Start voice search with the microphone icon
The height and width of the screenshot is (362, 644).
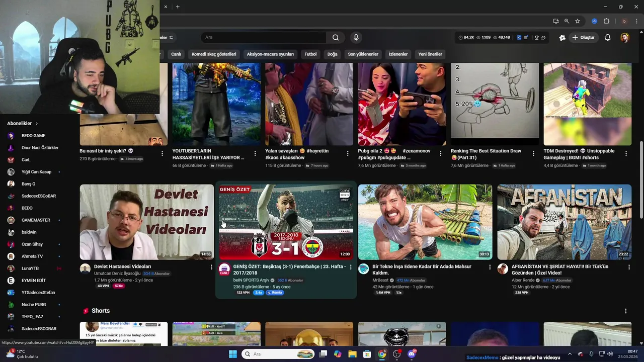(x=356, y=38)
